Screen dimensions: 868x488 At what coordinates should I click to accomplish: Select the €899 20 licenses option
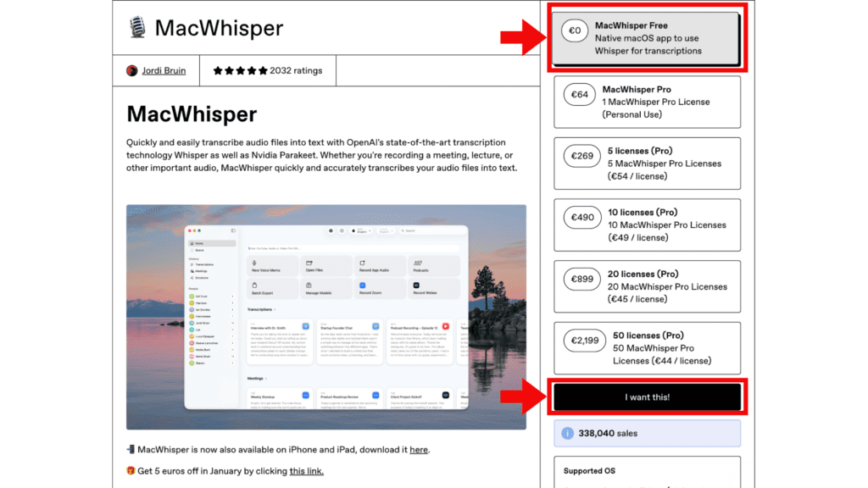pos(648,287)
